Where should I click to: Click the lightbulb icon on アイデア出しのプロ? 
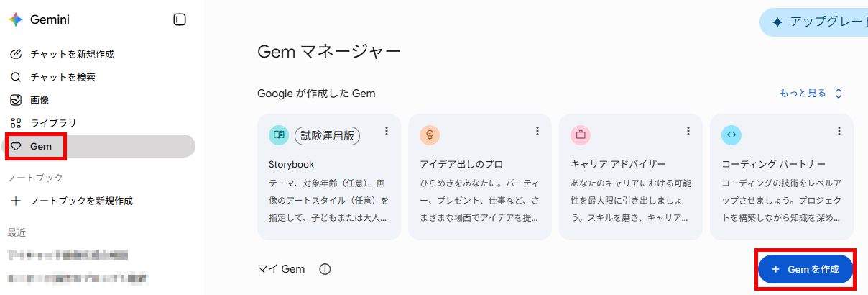click(430, 135)
